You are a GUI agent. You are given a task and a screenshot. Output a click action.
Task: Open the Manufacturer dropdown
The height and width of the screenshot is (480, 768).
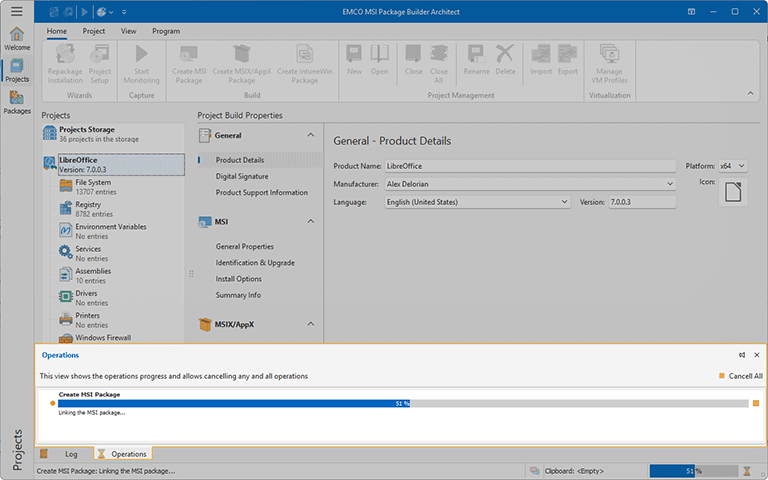[x=669, y=184]
